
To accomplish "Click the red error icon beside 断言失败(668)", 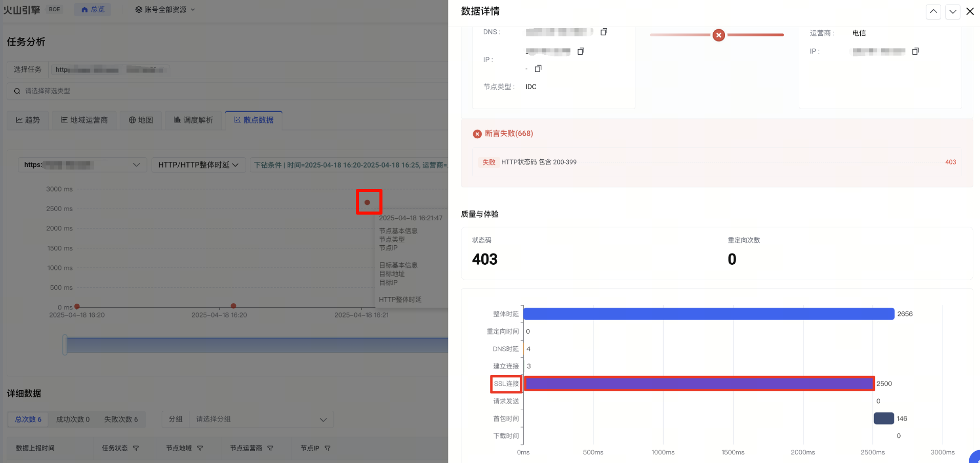I will click(x=477, y=134).
